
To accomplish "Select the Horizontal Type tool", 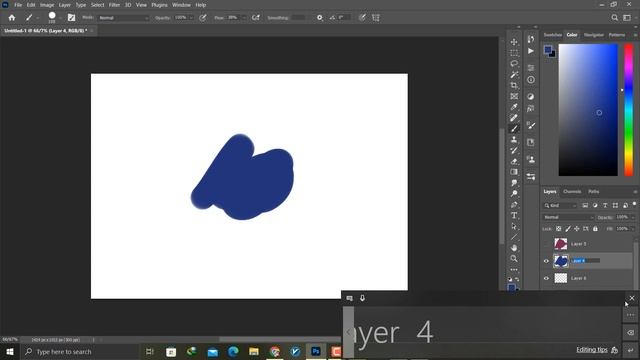I will click(514, 215).
